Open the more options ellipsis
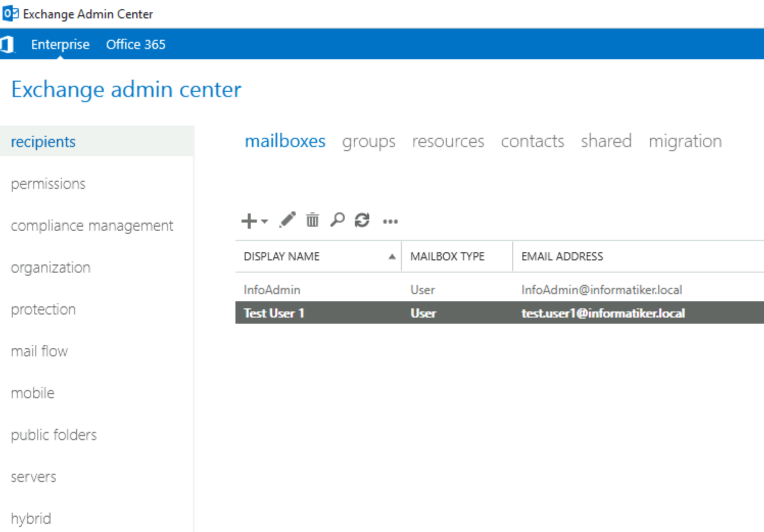764x532 pixels. [391, 222]
